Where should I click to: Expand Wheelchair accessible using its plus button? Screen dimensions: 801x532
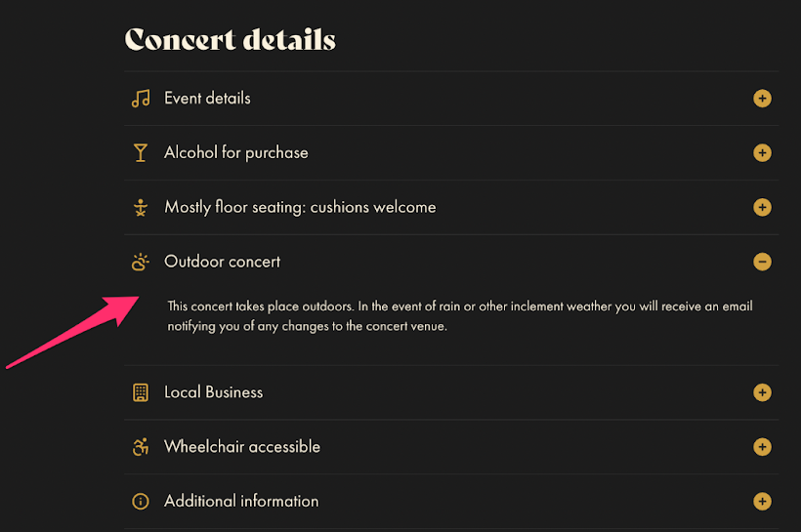[762, 447]
